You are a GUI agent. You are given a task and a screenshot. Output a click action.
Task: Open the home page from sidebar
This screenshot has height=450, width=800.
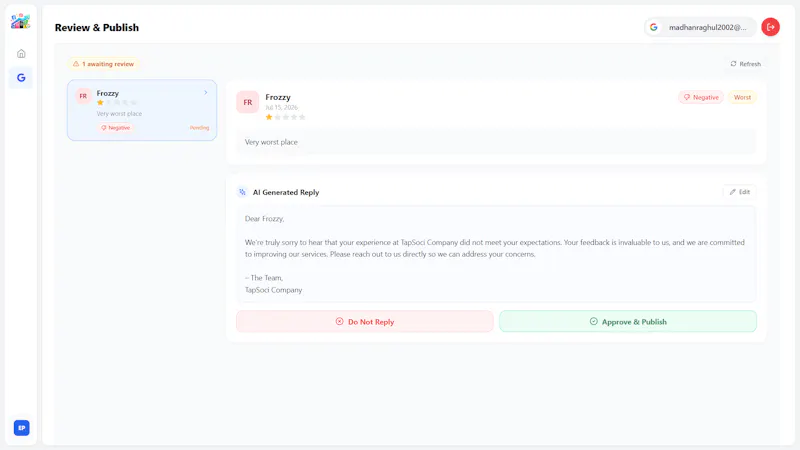tap(21, 54)
